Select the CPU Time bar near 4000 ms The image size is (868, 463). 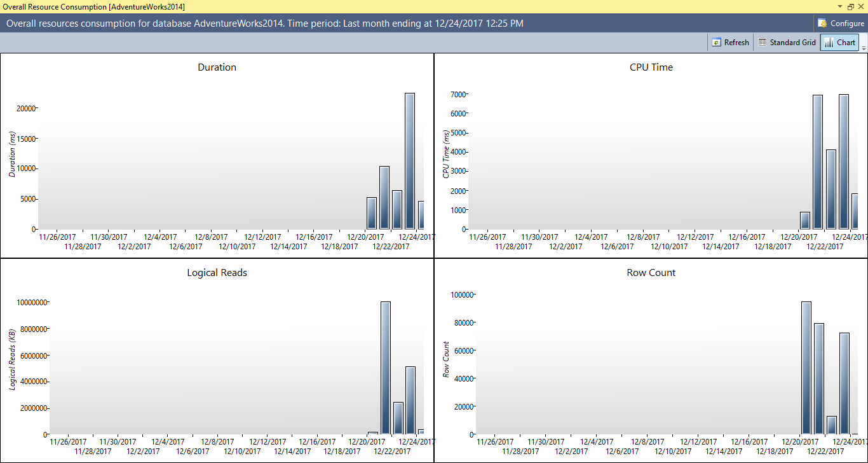(x=831, y=190)
